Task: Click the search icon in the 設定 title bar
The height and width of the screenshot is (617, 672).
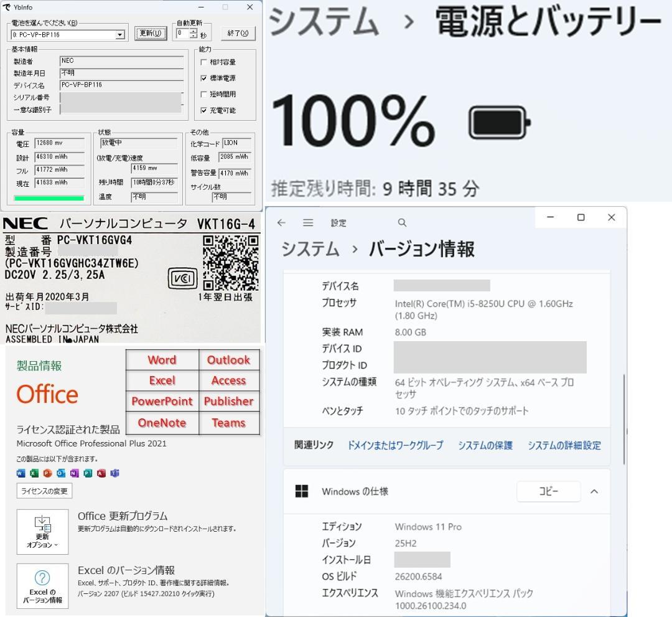Action: tap(402, 222)
